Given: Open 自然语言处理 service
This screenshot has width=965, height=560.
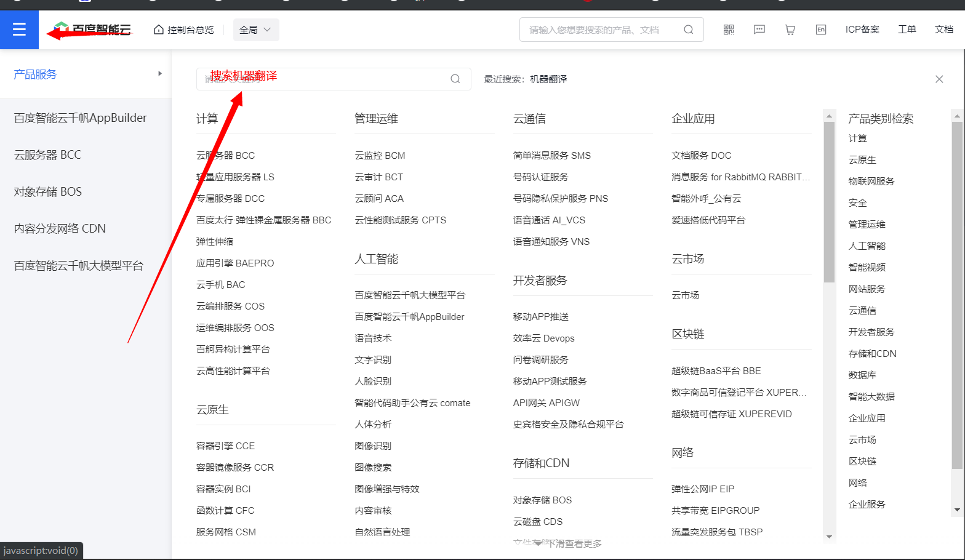Looking at the screenshot, I should (382, 532).
